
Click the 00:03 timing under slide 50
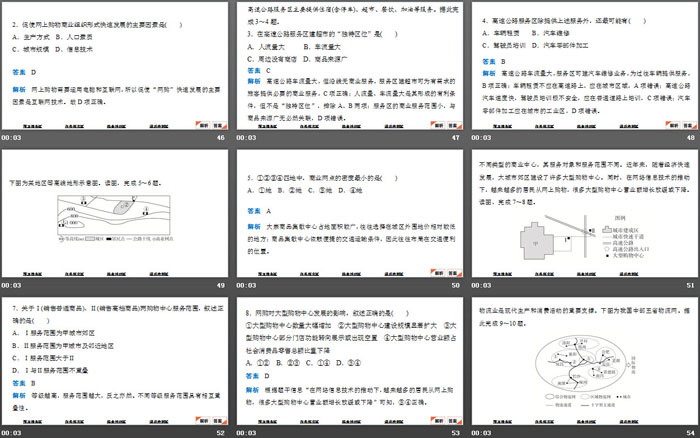point(246,285)
